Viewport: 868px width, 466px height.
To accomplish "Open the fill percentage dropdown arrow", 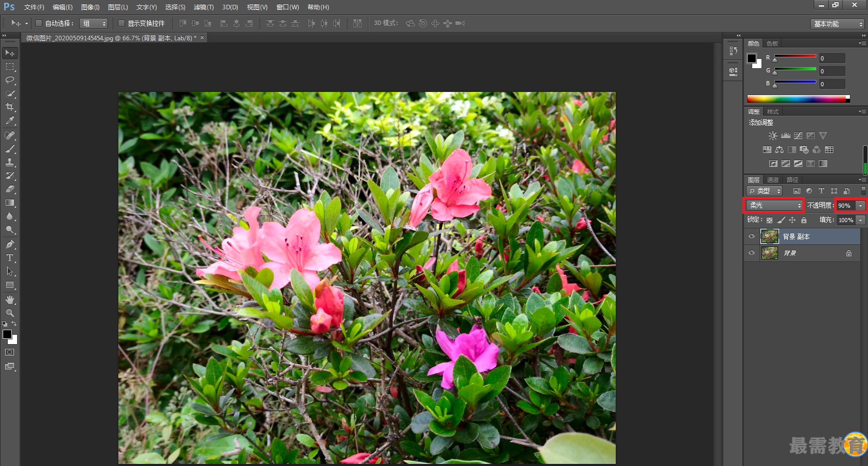I will click(861, 220).
